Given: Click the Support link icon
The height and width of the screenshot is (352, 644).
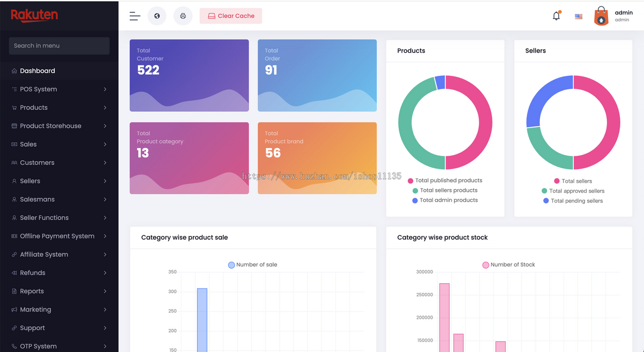Looking at the screenshot, I should tap(14, 328).
